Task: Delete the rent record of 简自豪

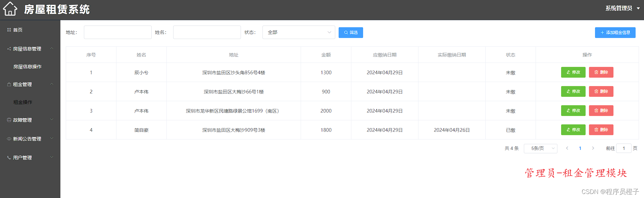Action: (601, 130)
